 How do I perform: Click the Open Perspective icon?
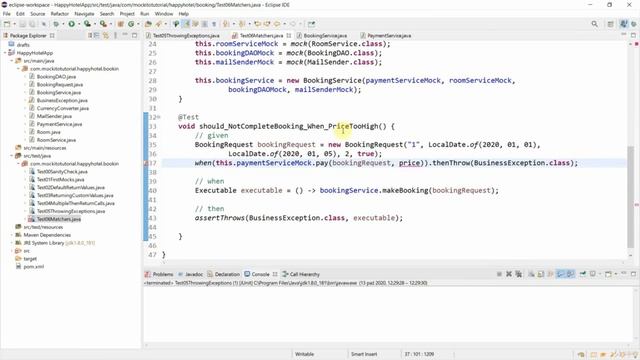[611, 24]
